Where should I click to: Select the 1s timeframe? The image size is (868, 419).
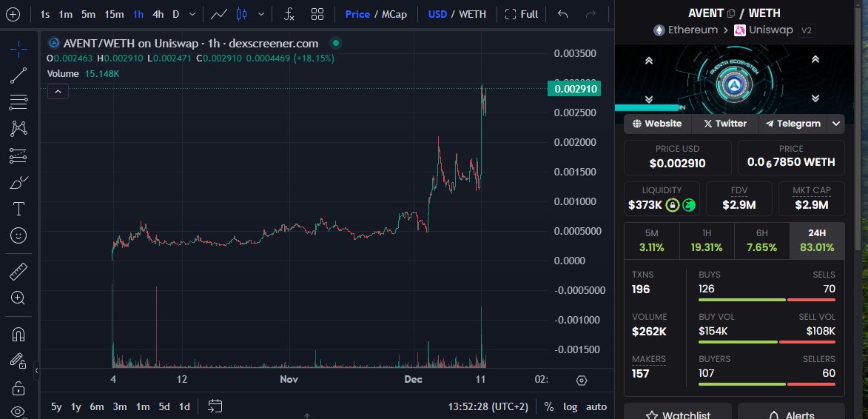pos(45,14)
